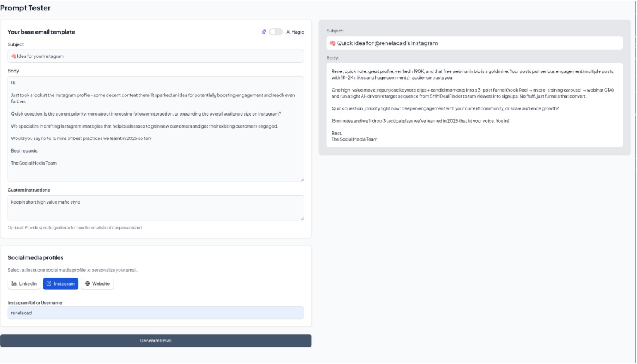Click the Website globe icon

click(x=87, y=284)
